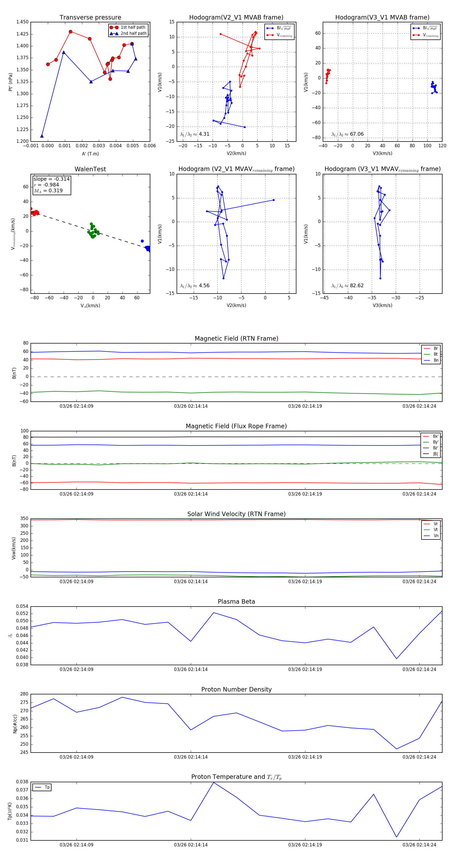473x868 pixels.
Task: Click the "Transverse pressure" plot title
Action: click(x=90, y=18)
